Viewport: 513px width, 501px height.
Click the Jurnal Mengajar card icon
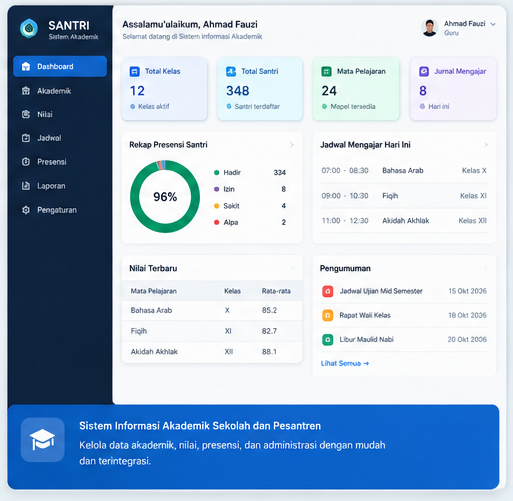[x=424, y=71]
